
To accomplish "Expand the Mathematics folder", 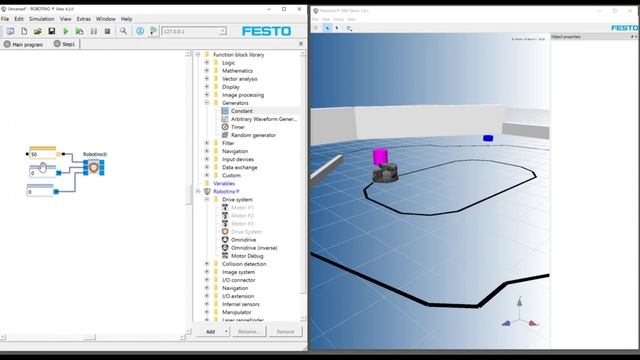I will point(207,71).
